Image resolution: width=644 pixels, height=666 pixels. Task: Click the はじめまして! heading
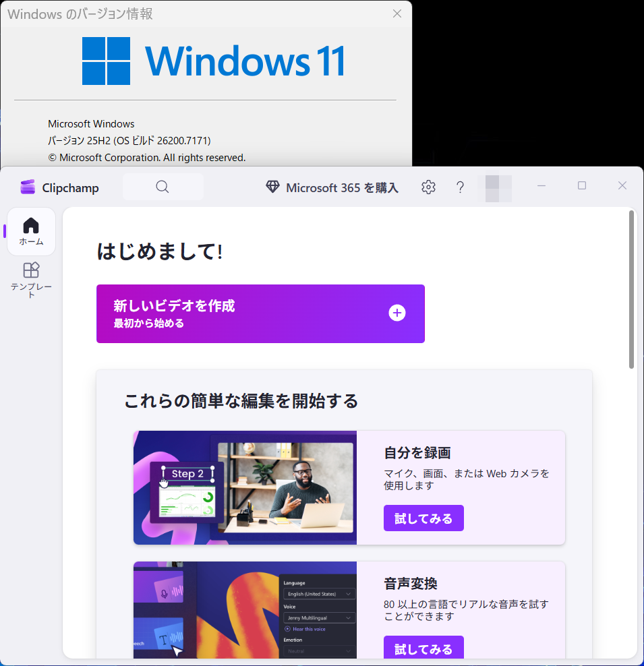(159, 251)
